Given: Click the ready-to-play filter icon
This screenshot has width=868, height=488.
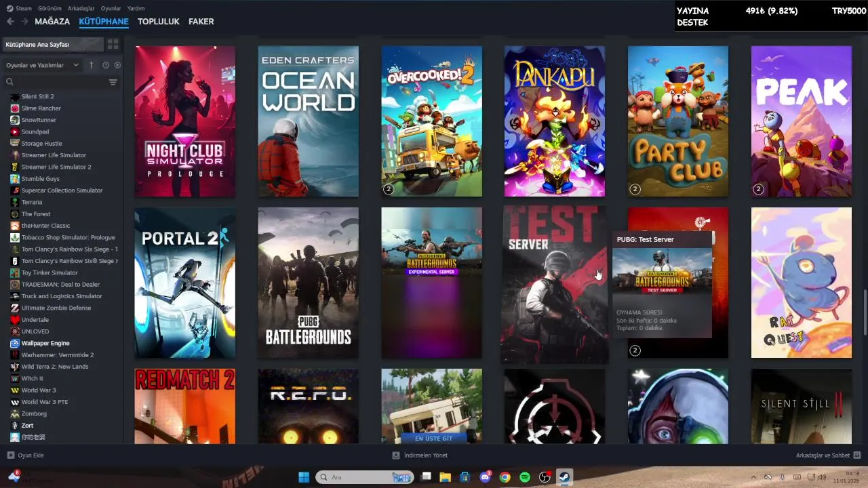Looking at the screenshot, I should 117,65.
